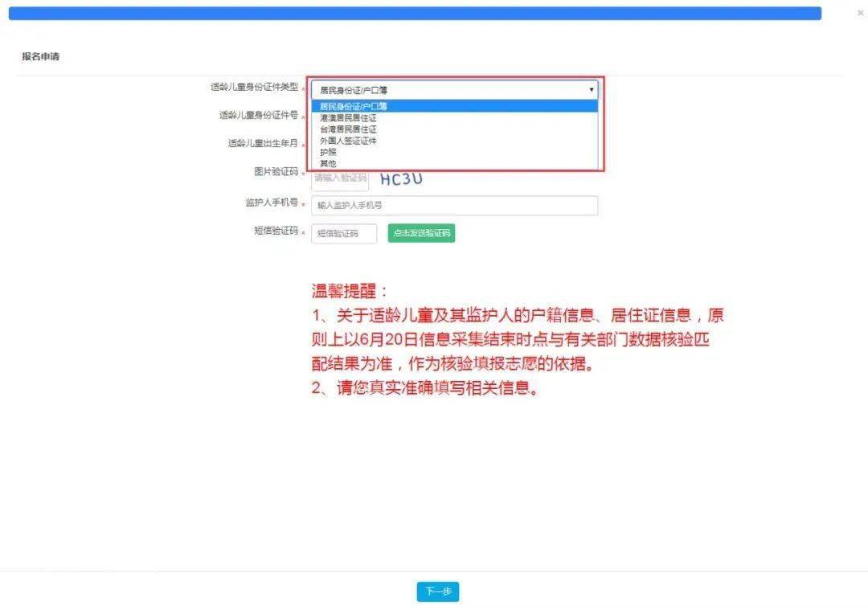Choose the highlighted 居民身份证/户口簿 option
The image size is (868, 610).
coord(454,106)
